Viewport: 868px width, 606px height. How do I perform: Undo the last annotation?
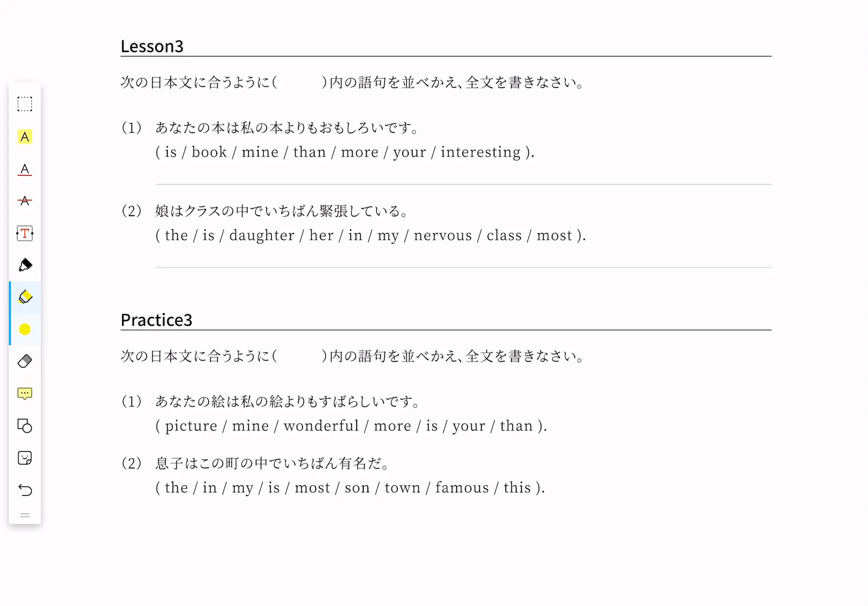pos(25,490)
